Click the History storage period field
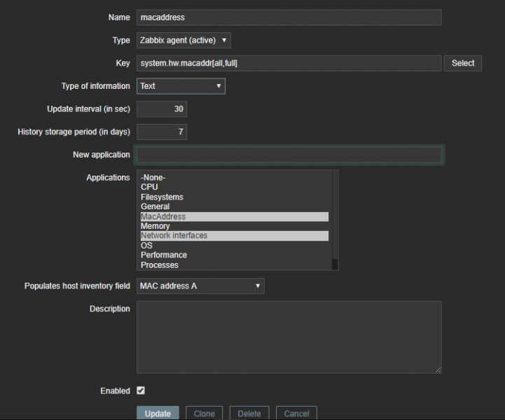 coord(162,132)
